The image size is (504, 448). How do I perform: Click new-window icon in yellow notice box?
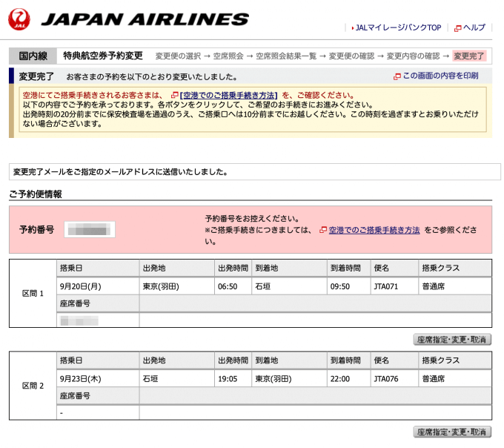click(x=174, y=95)
